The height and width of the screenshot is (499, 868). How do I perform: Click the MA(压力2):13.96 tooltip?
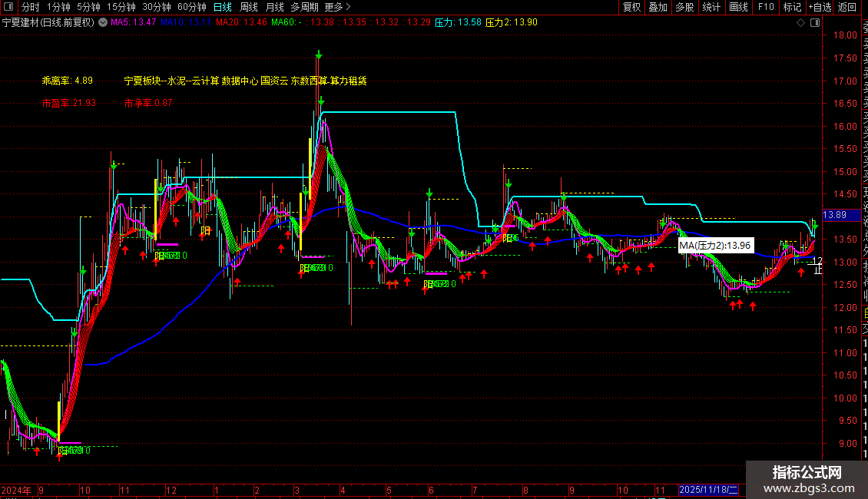(715, 246)
